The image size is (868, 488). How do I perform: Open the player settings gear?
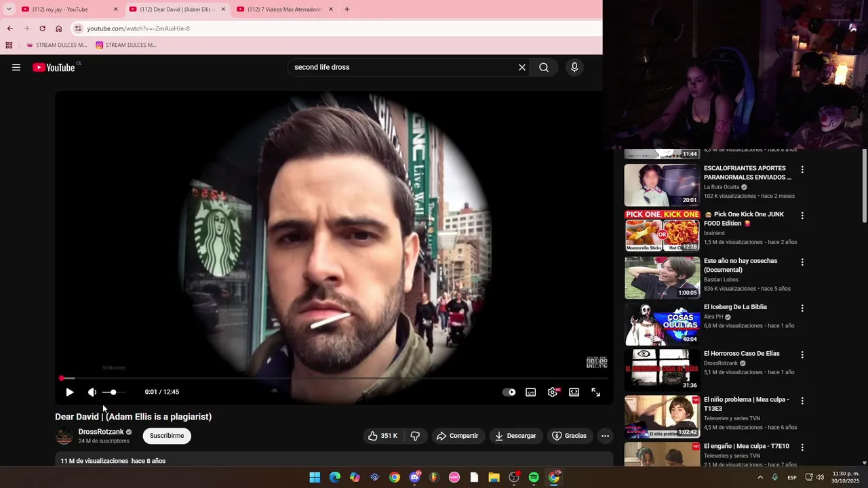(553, 392)
